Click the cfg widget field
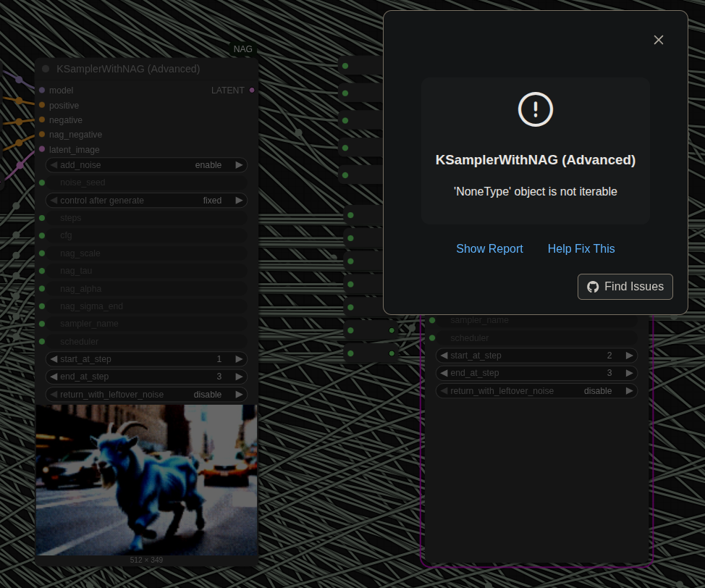The height and width of the screenshot is (588, 705). pyautogui.click(x=147, y=236)
